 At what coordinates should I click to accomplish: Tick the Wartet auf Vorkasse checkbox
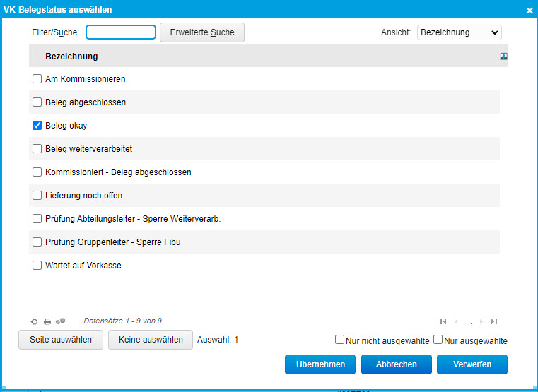(37, 266)
